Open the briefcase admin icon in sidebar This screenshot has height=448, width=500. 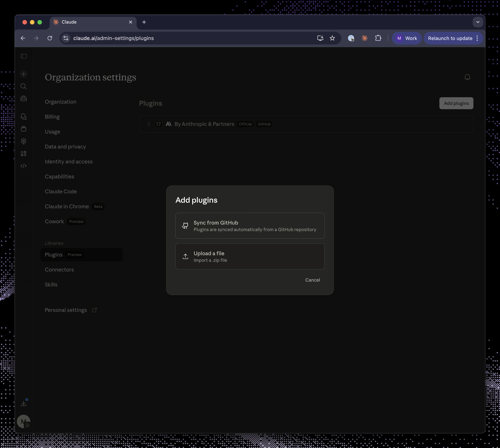[x=23, y=98]
